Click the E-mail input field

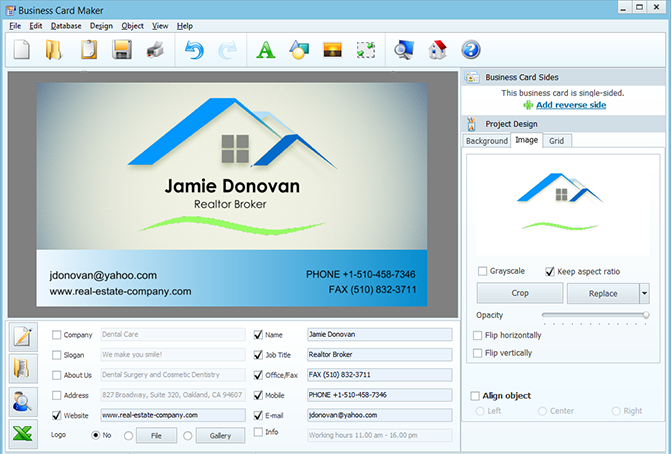click(x=380, y=415)
